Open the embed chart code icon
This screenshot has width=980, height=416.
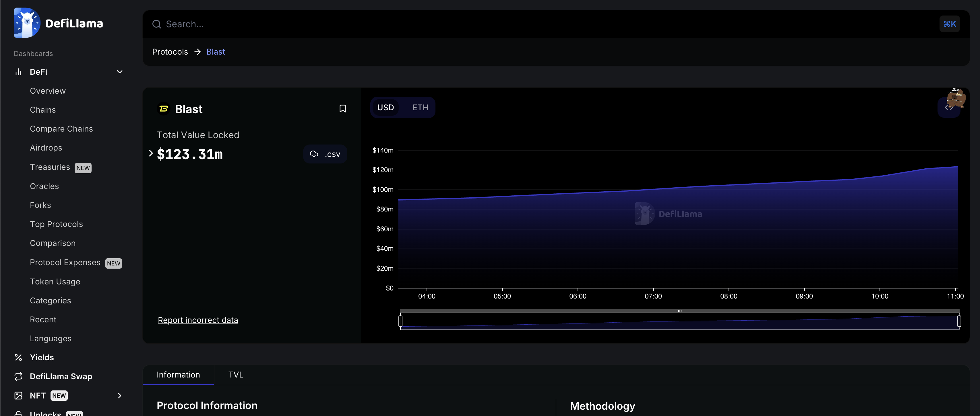click(949, 108)
